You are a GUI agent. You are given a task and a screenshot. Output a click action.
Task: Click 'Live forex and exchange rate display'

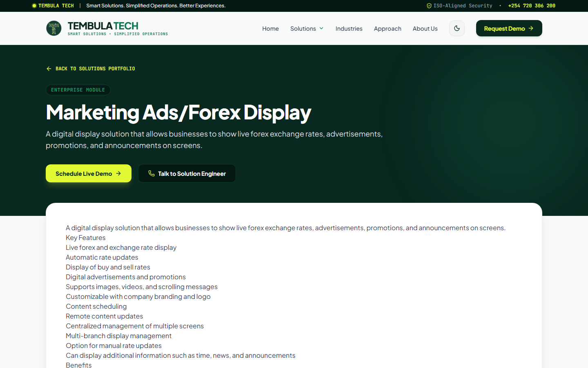click(x=121, y=247)
